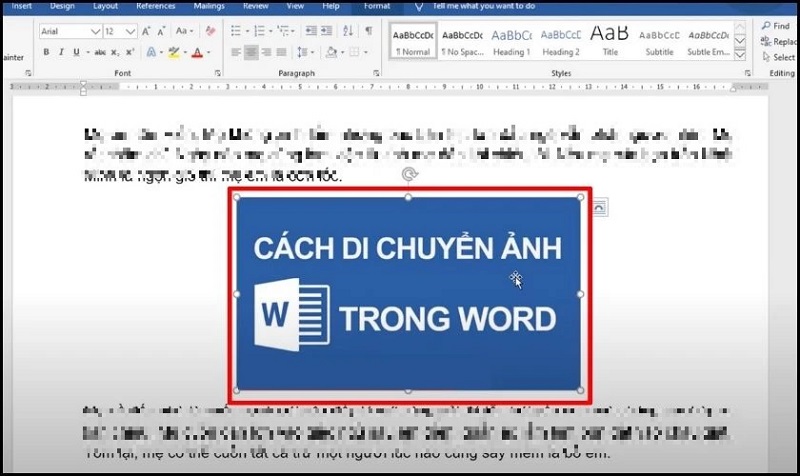
Task: Switch to the References tab
Action: 156,6
